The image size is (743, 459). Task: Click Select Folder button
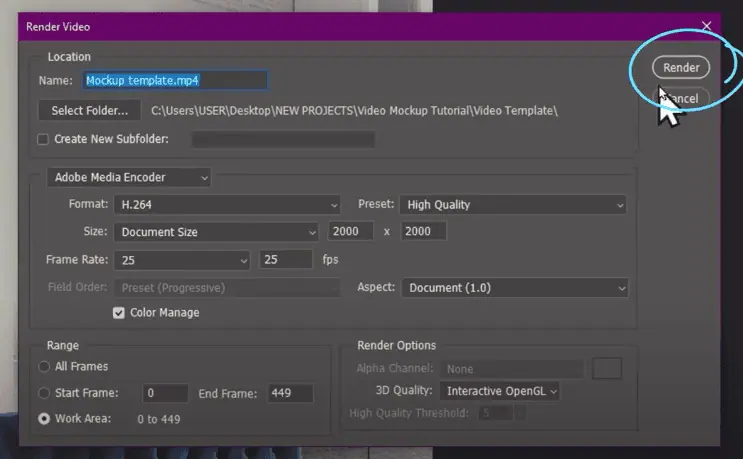point(90,110)
